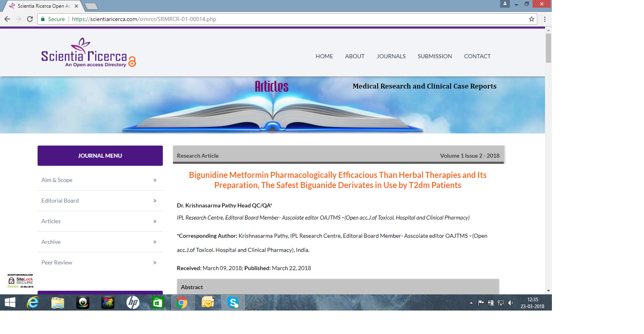
Task: Open the CONTACT page
Action: click(x=477, y=56)
